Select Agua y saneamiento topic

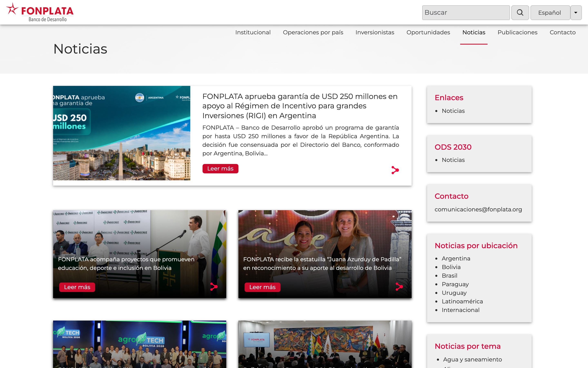tap(472, 359)
